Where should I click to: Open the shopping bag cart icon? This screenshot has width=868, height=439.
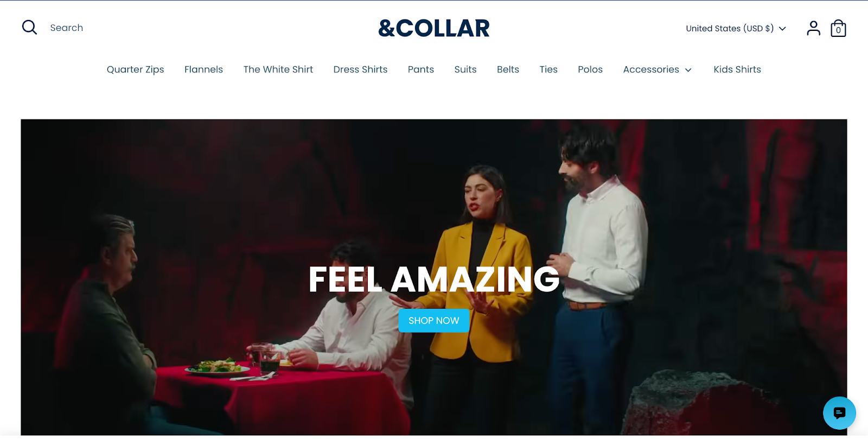pos(838,28)
